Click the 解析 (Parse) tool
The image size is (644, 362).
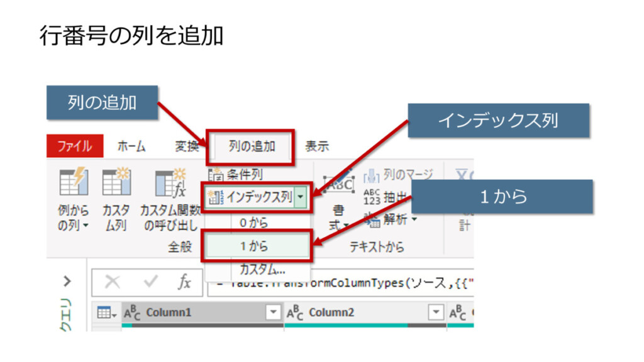395,219
